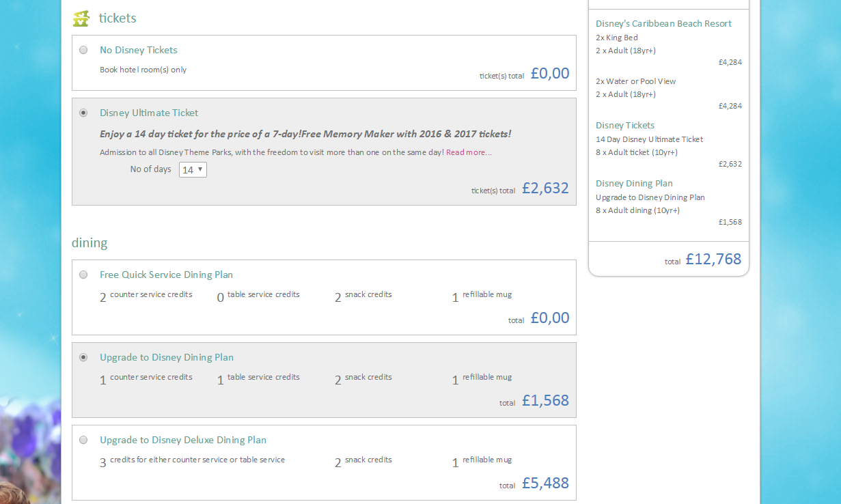Click Upgrade to Disney Deluxe Dining Plan title
Viewport: 841px width, 504px height.
[x=183, y=440]
